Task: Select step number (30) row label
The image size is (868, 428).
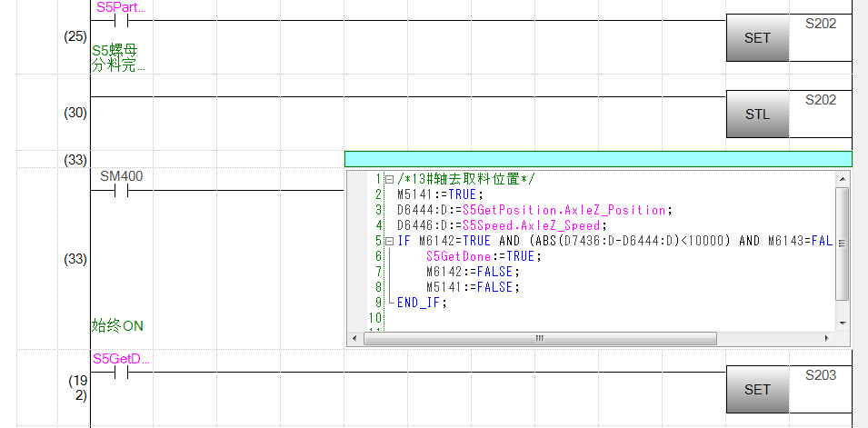Action: click(75, 114)
